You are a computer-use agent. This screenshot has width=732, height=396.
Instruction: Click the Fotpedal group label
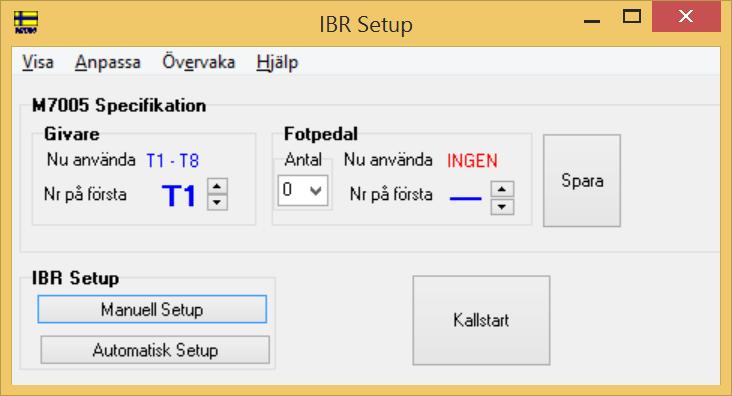(x=321, y=134)
